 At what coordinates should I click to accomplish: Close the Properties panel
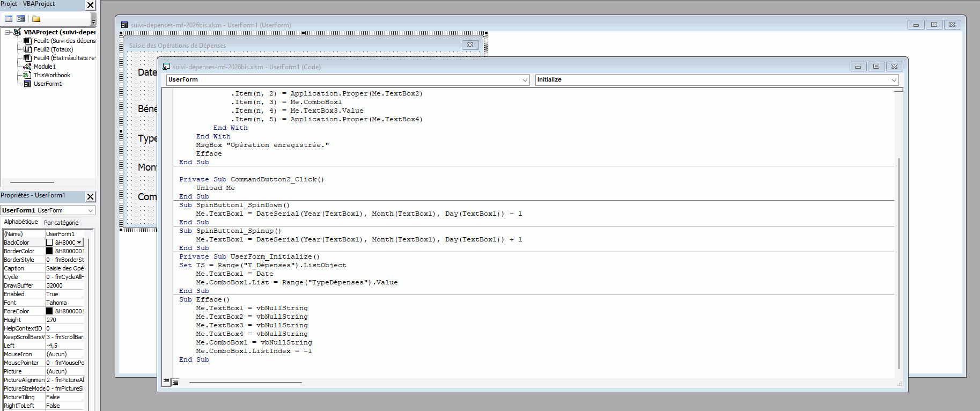(90, 196)
